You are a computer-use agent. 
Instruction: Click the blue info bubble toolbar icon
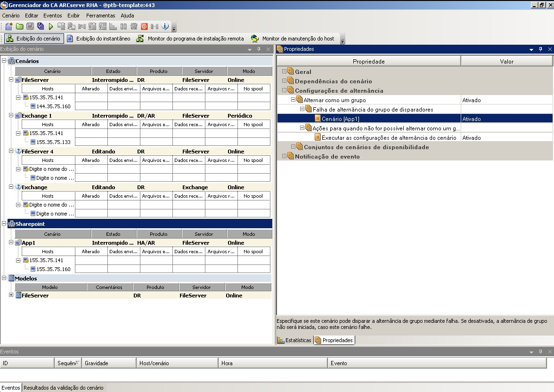165,27
